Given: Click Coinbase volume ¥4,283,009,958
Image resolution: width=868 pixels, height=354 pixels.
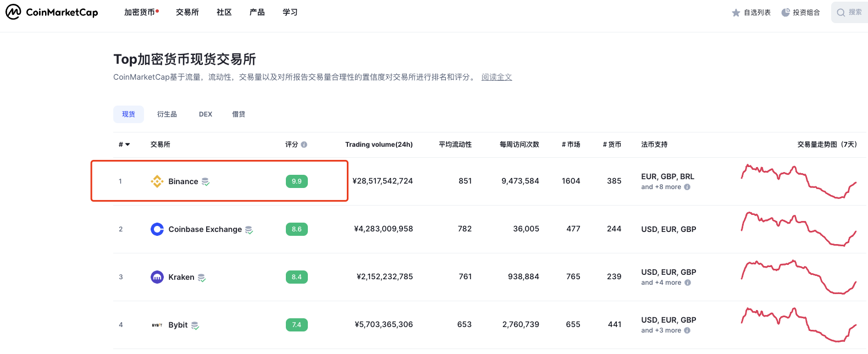Looking at the screenshot, I should coord(384,229).
